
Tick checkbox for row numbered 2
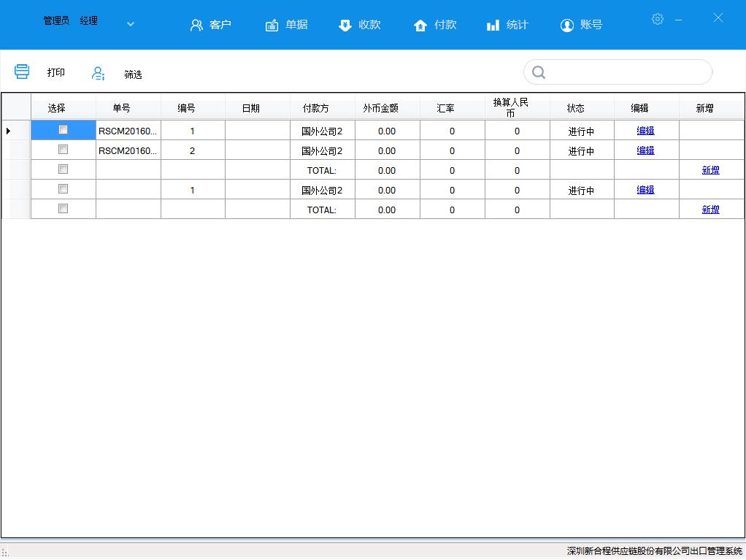point(63,150)
